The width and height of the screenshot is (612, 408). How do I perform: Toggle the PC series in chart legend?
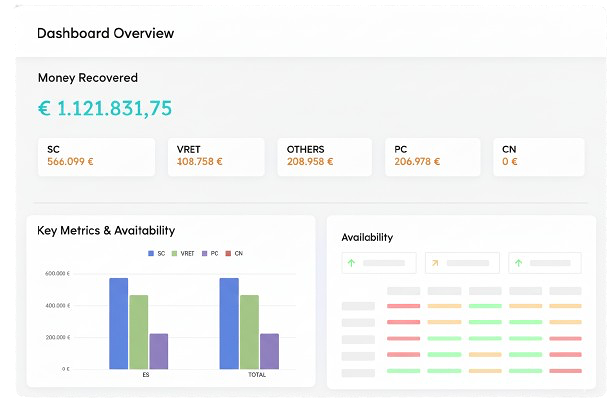(x=211, y=253)
